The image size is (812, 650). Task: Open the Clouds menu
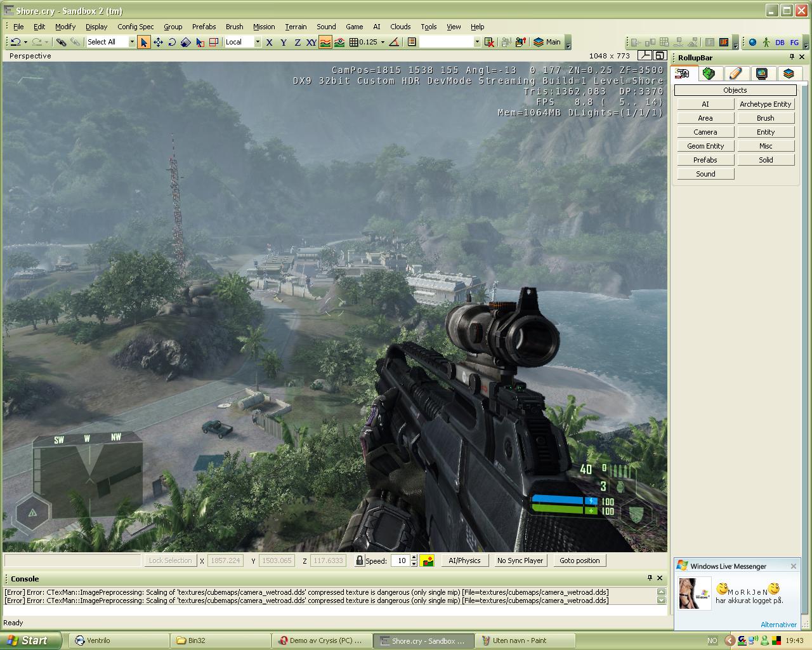pyautogui.click(x=400, y=27)
